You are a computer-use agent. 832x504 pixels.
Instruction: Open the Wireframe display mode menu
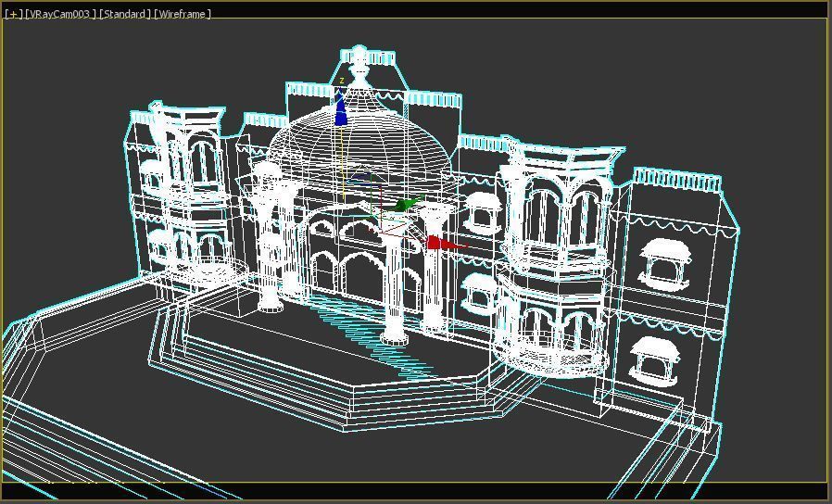(182, 14)
